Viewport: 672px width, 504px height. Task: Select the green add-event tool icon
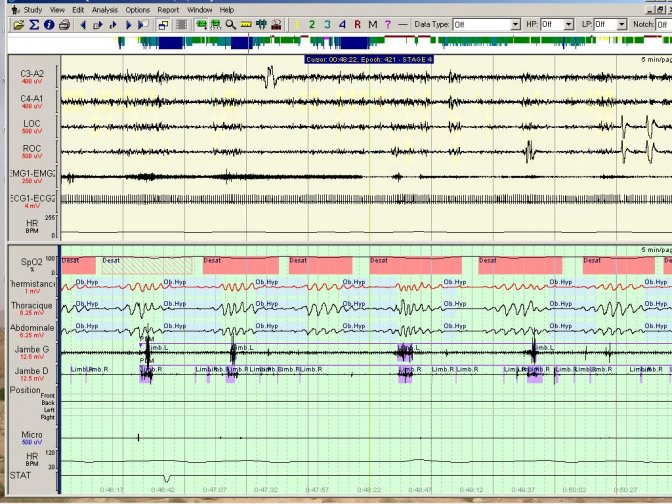[201, 25]
